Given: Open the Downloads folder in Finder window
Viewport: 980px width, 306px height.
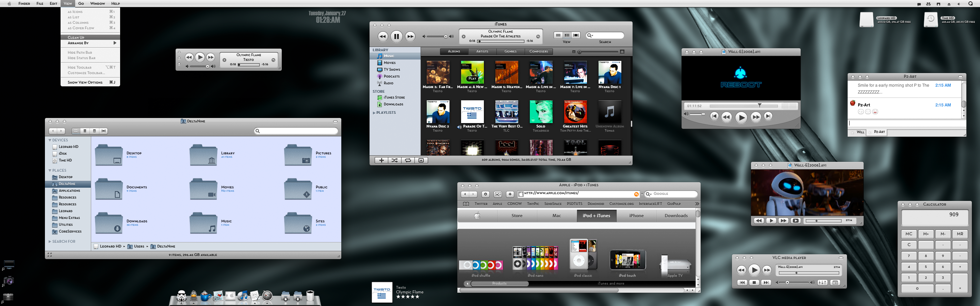Looking at the screenshot, I should click(x=109, y=223).
